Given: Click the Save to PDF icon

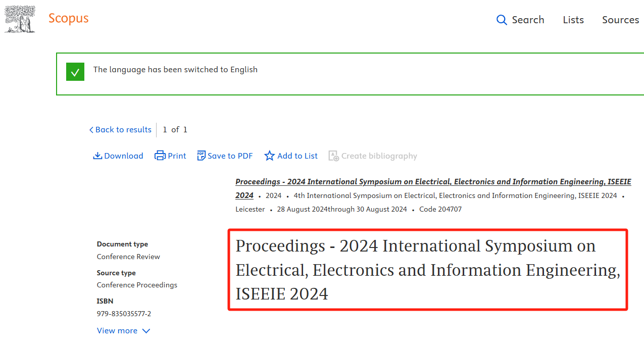Looking at the screenshot, I should [202, 156].
